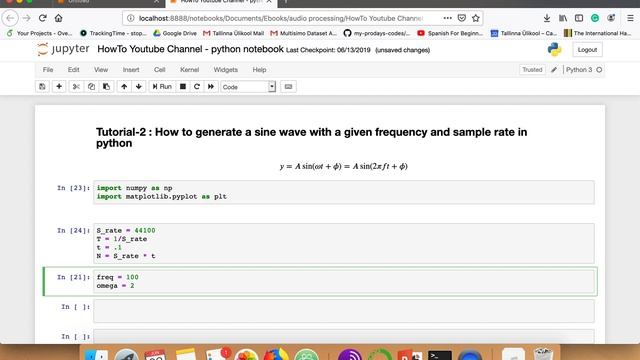Save page to Pocket
Viewport: 640px width, 360px height.
(x=462, y=18)
